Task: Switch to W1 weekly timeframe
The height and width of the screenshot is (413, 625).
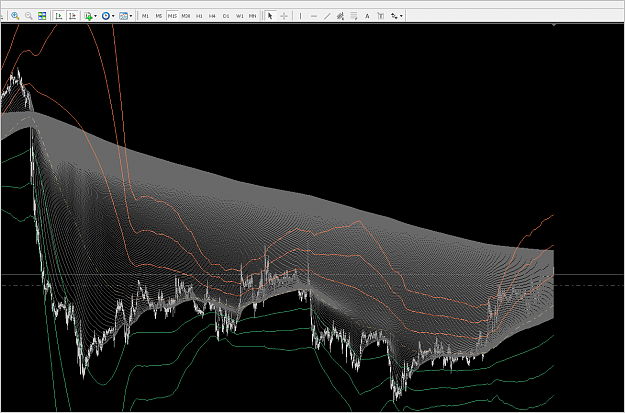Action: 240,16
